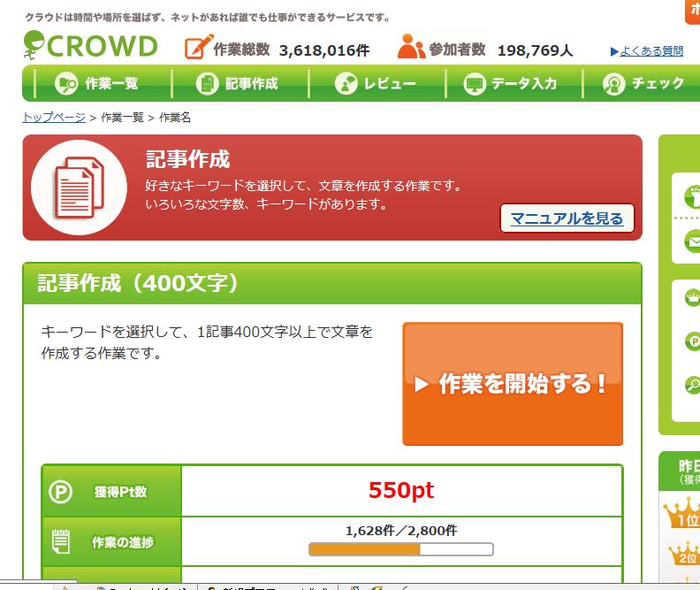Click the pencil icon beside 作業総数
This screenshot has width=700, height=590.
pyautogui.click(x=199, y=47)
